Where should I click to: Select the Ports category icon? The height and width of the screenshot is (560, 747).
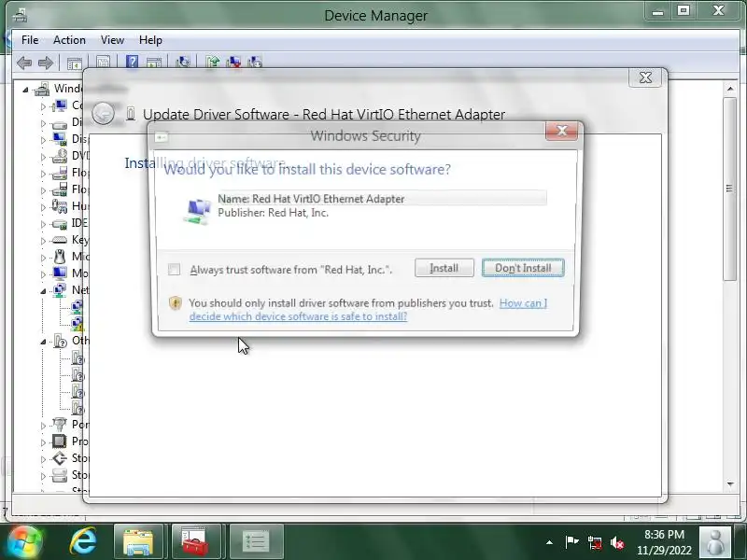[x=60, y=425]
